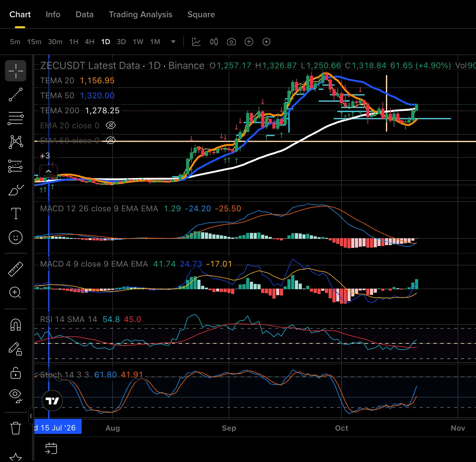Screen dimensions: 476x462
Task: Collapse the drawing toolbar side arrow
Action: click(x=31, y=416)
